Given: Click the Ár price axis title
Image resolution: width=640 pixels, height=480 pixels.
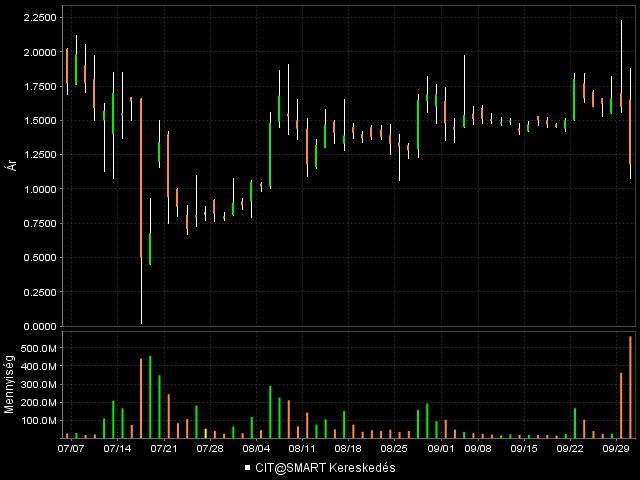Looking at the screenshot, I should click(x=13, y=163).
